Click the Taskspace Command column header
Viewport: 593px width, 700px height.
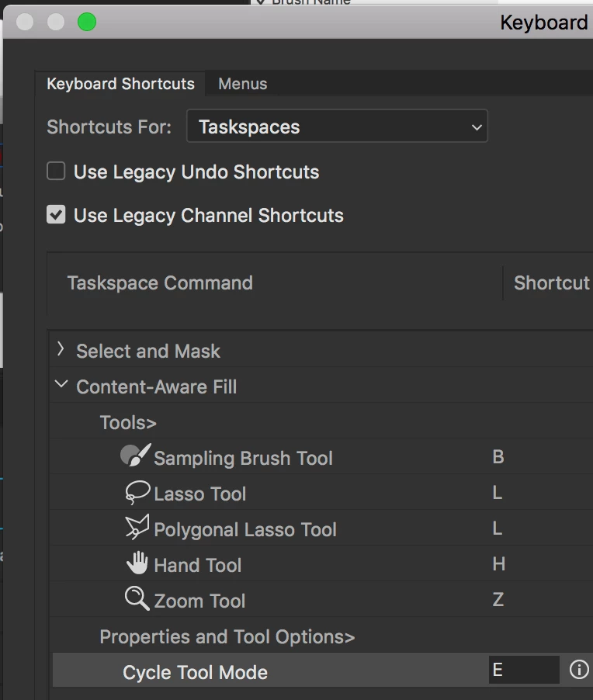click(160, 282)
